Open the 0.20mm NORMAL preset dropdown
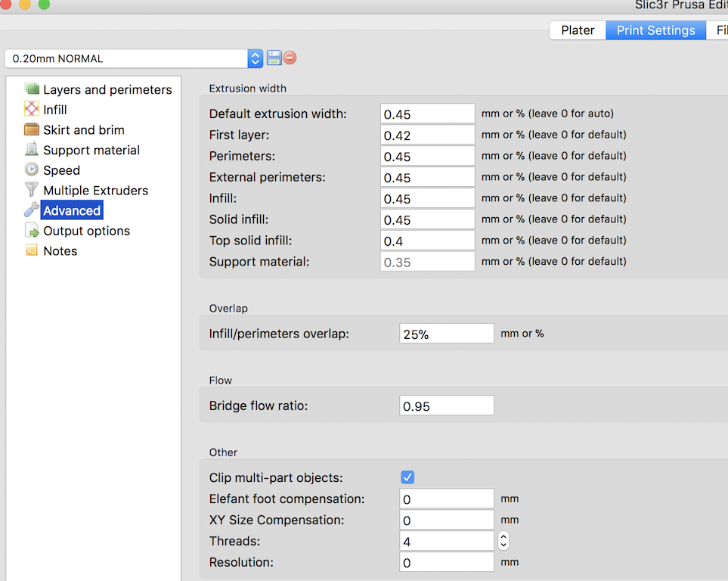This screenshot has width=728, height=581. coord(255,58)
